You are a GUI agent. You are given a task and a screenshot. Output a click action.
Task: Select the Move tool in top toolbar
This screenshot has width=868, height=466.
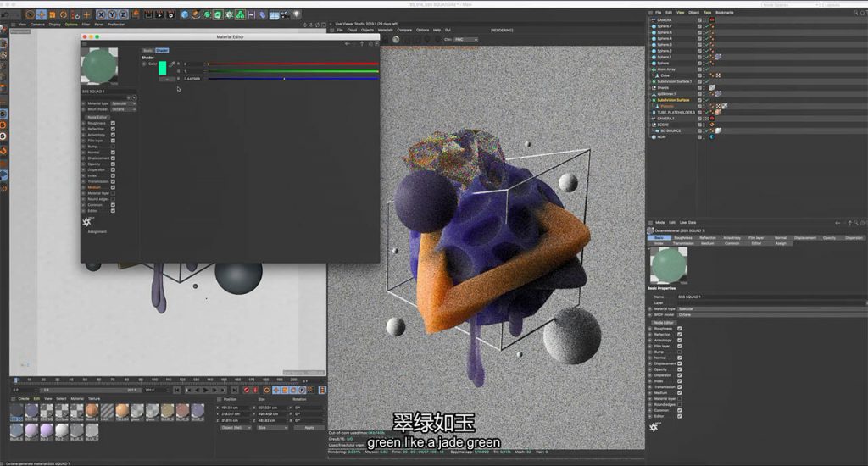(x=42, y=14)
